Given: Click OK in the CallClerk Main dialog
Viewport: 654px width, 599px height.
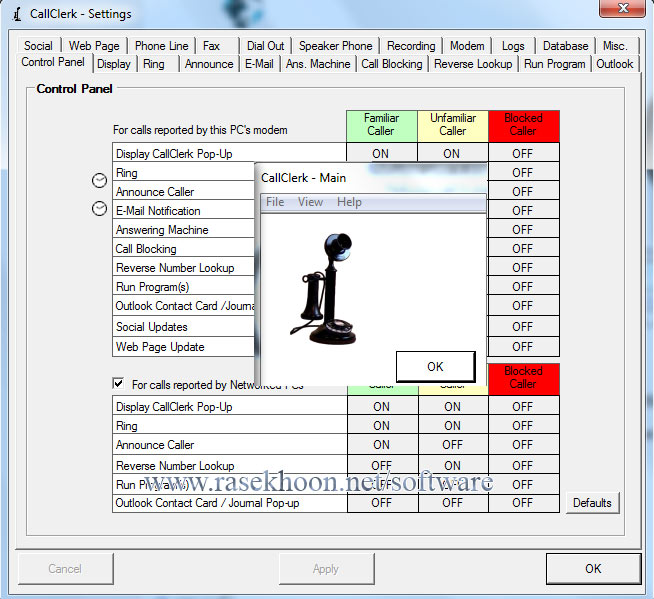Looking at the screenshot, I should [x=435, y=366].
